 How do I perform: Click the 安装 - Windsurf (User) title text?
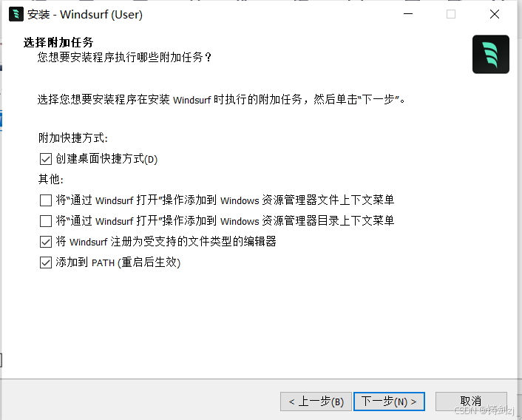coord(85,14)
